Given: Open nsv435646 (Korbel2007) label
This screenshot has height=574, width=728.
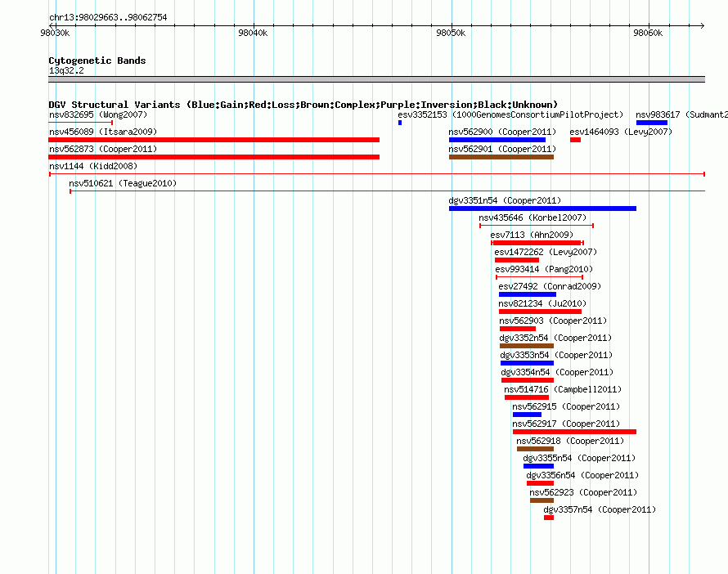Looking at the screenshot, I should pos(533,217).
